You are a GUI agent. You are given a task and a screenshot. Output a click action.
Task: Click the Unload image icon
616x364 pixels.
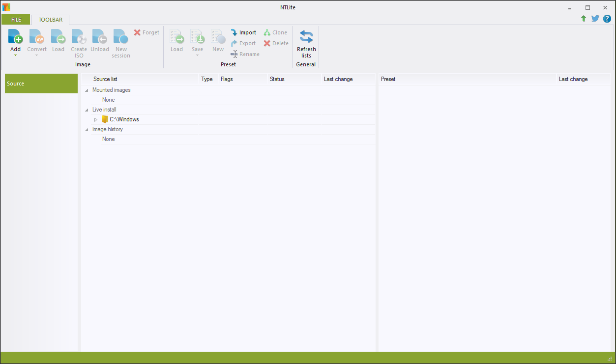point(100,37)
